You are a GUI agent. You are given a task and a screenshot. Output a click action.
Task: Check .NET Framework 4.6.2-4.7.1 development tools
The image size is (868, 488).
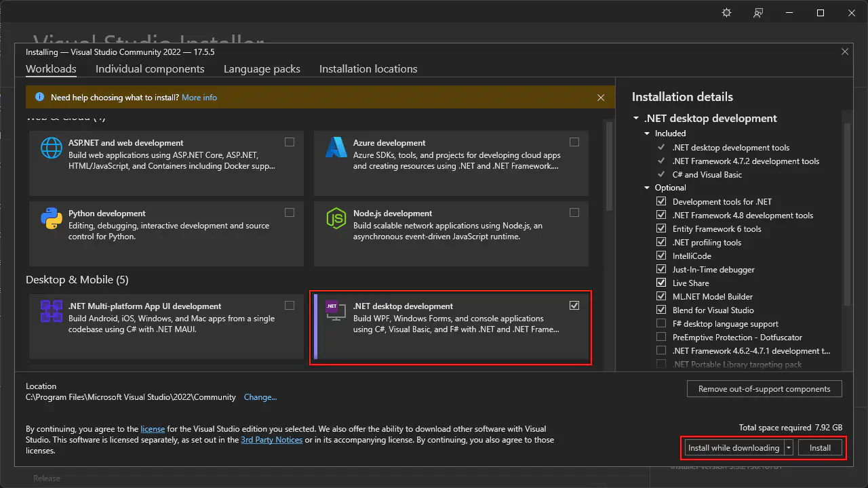coord(661,350)
